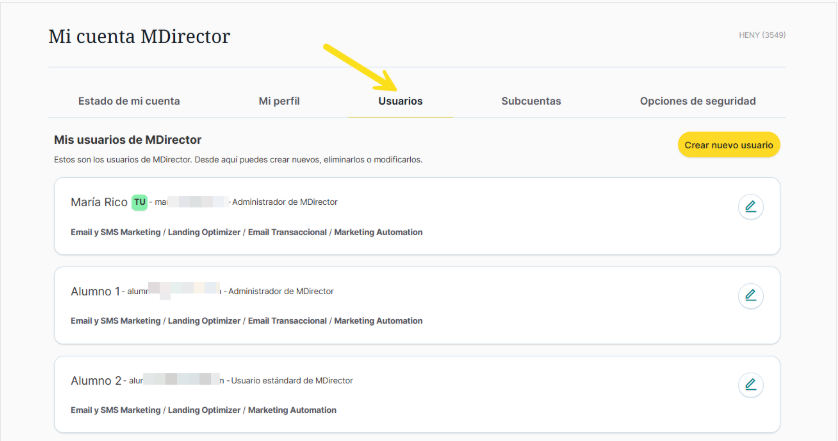Click the Alumno 1 user name
This screenshot has height=441, width=838.
pyautogui.click(x=95, y=291)
